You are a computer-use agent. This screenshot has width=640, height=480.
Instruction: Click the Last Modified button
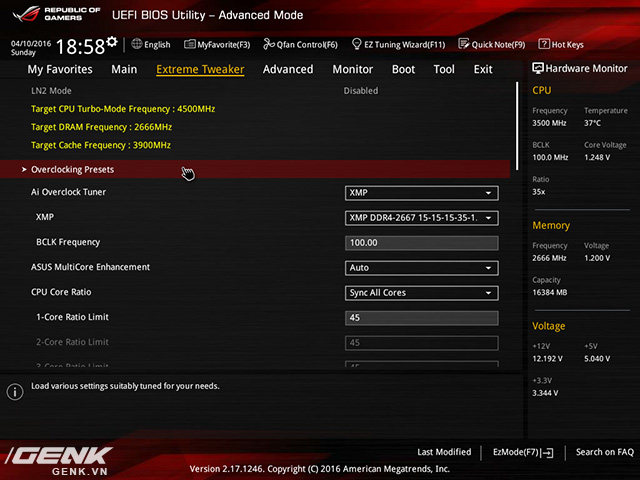444,453
